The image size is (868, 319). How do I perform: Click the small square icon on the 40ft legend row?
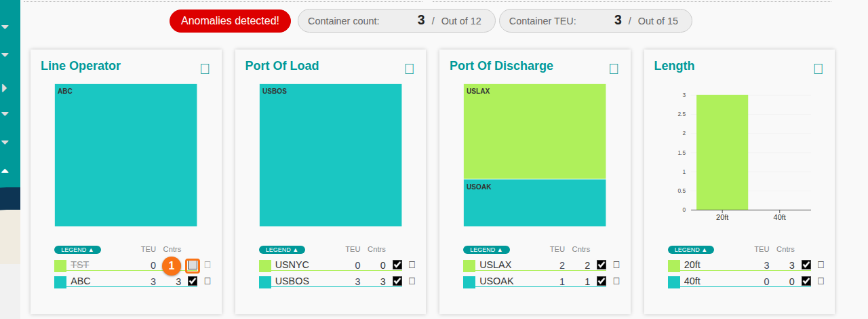tap(821, 280)
